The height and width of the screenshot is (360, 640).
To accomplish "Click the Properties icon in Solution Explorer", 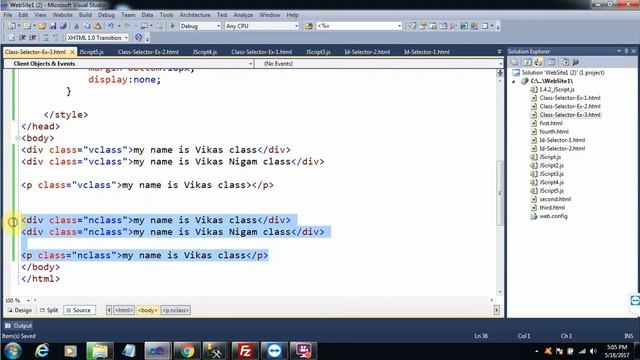I will [x=515, y=62].
